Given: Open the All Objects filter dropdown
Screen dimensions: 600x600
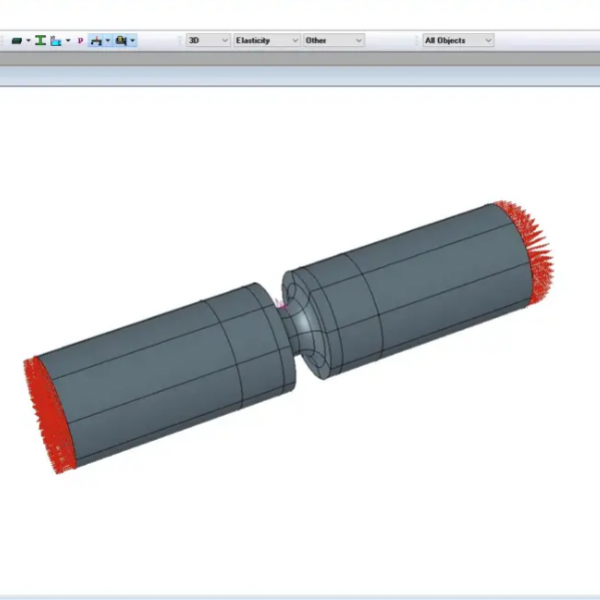Looking at the screenshot, I should pyautogui.click(x=458, y=41).
